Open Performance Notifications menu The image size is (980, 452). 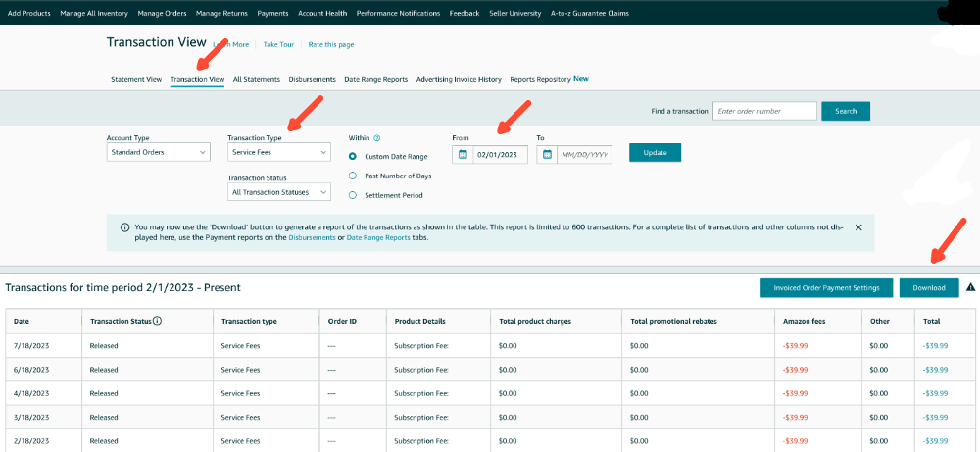pos(398,13)
